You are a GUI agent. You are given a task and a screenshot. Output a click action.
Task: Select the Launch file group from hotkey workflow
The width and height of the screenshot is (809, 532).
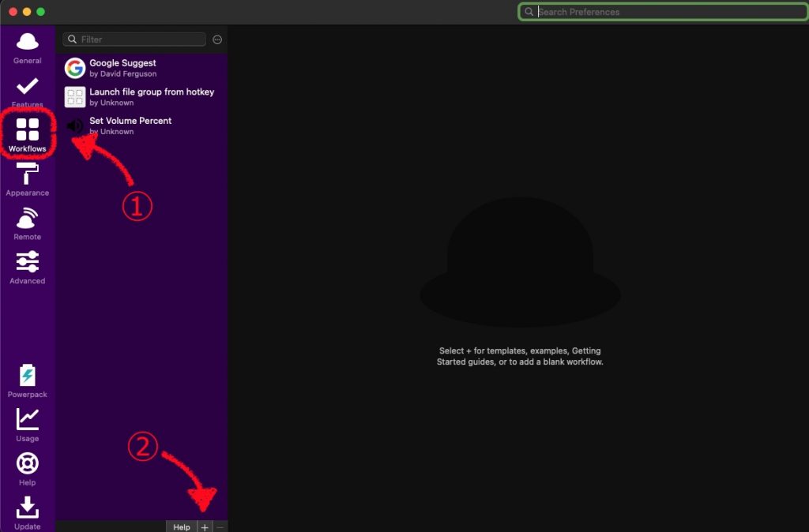tap(139, 96)
